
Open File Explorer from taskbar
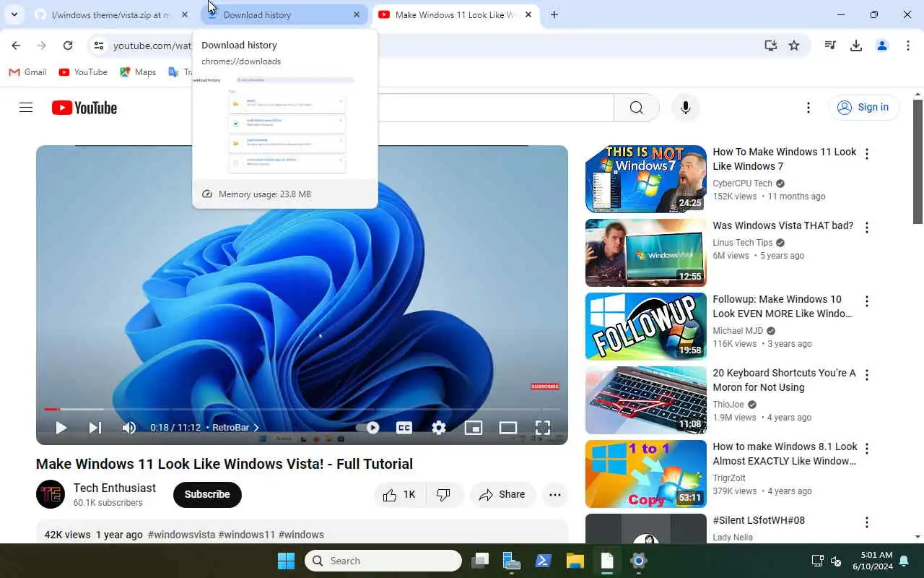575,561
